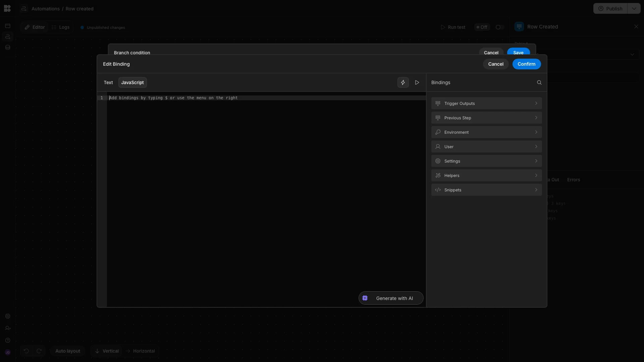Image resolution: width=644 pixels, height=362 pixels.
Task: Click the Environment key icon
Action: (438, 132)
